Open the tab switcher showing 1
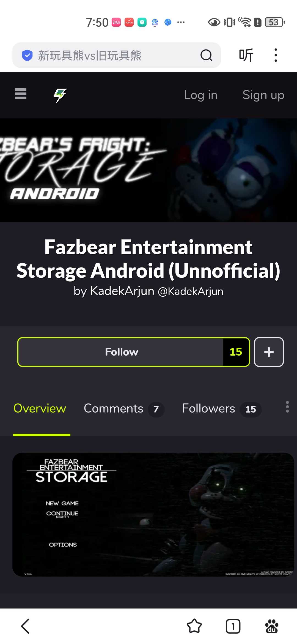The image size is (297, 644). pos(233,626)
